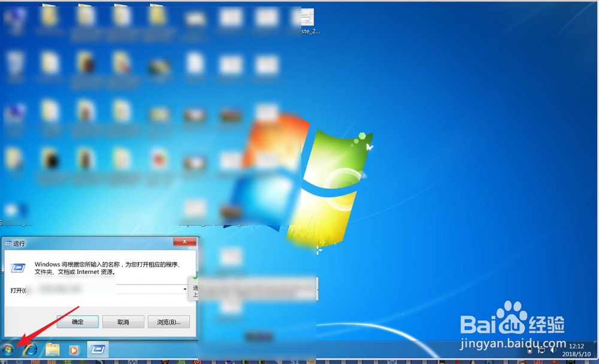
Task: Launch Internet Explorer from the taskbar
Action: pos(30,350)
